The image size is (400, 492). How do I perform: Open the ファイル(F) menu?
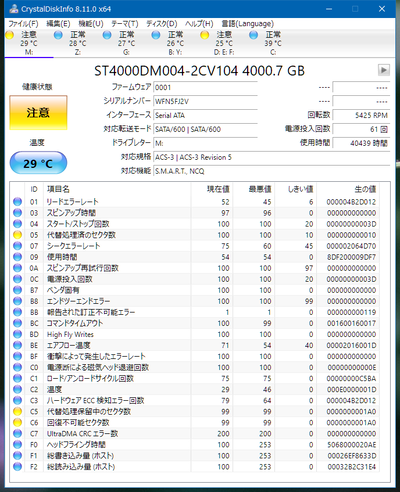[x=23, y=24]
